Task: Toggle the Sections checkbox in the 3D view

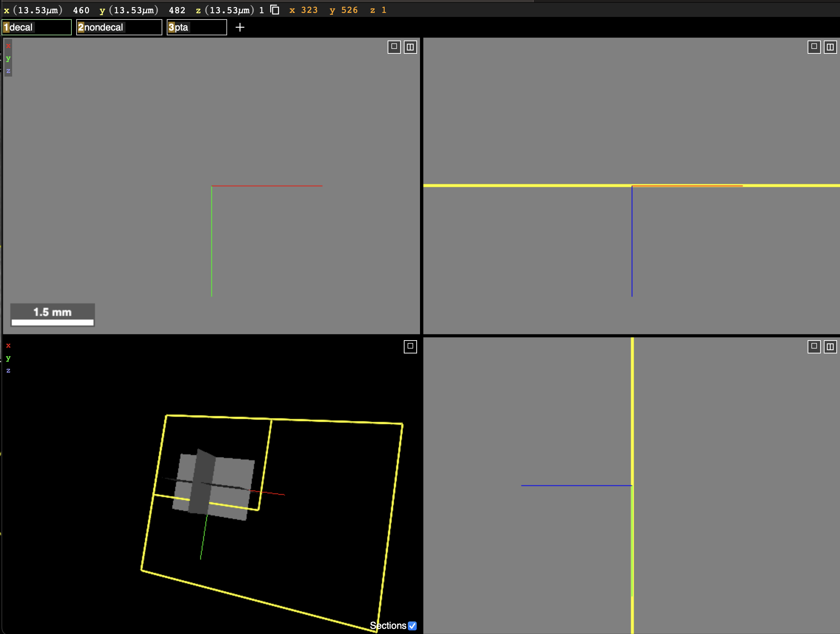Action: [412, 626]
